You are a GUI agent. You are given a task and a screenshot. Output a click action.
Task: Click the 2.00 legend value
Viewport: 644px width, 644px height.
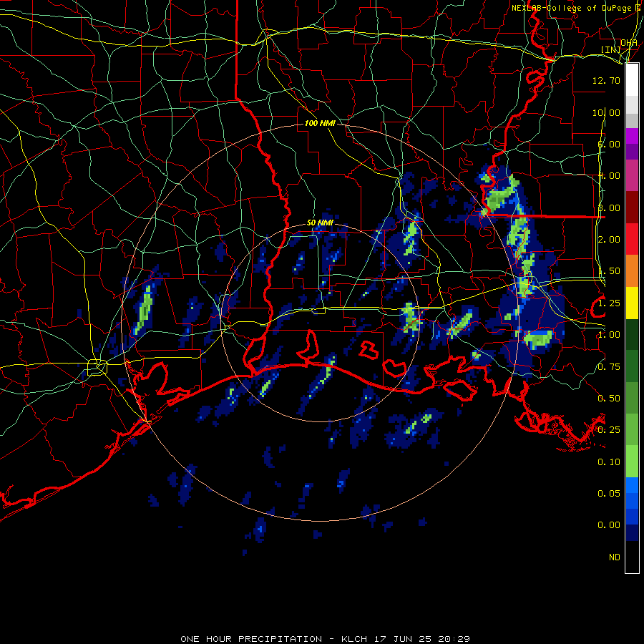pos(609,240)
